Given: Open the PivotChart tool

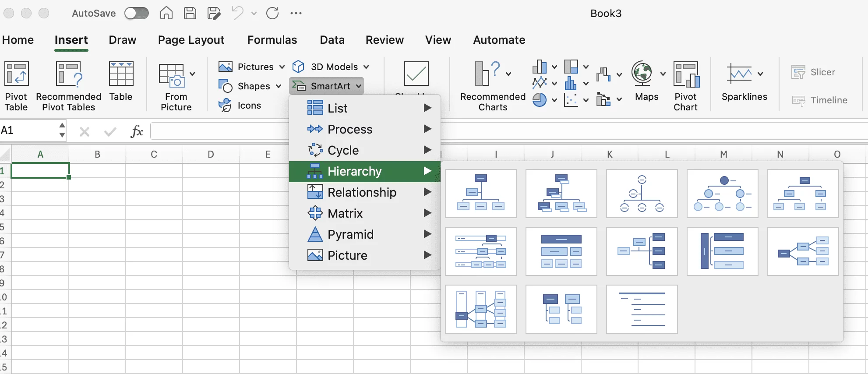Looking at the screenshot, I should coord(686,85).
